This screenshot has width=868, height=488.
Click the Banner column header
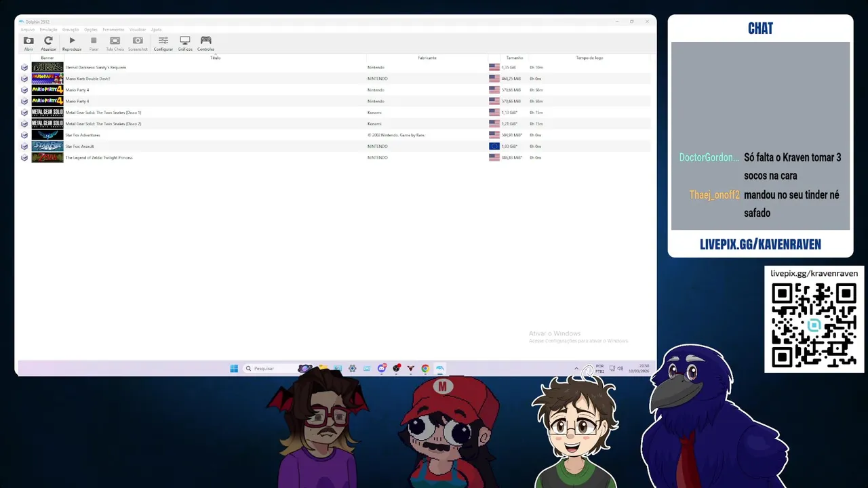click(47, 58)
